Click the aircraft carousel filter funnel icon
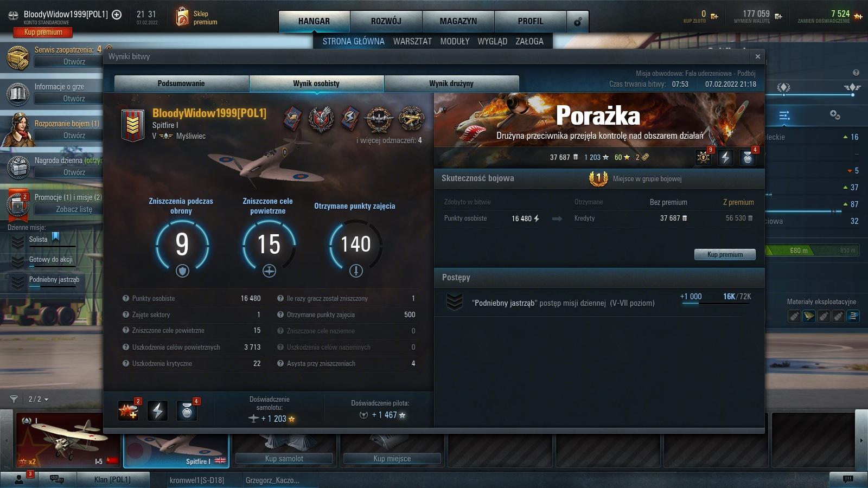This screenshot has height=488, width=868. click(14, 399)
